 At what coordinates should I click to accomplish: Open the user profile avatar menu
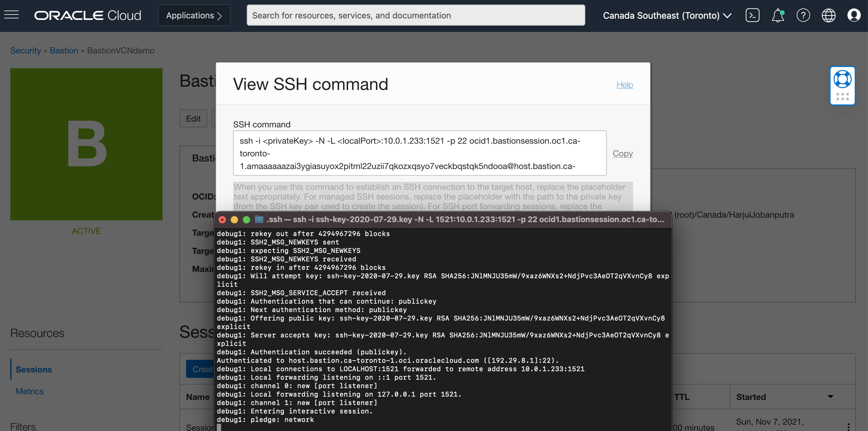(854, 15)
